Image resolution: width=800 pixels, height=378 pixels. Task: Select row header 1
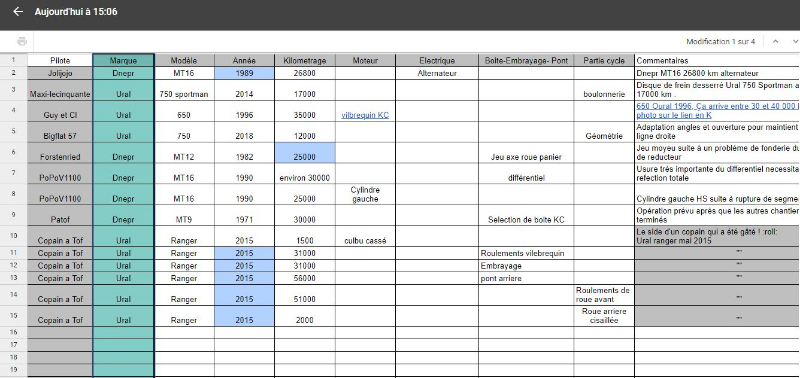14,60
